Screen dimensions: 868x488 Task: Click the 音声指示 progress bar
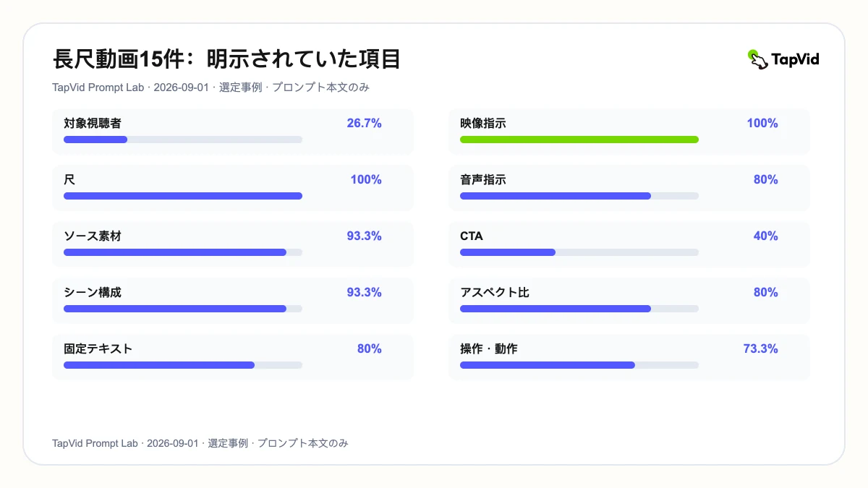[x=579, y=196]
